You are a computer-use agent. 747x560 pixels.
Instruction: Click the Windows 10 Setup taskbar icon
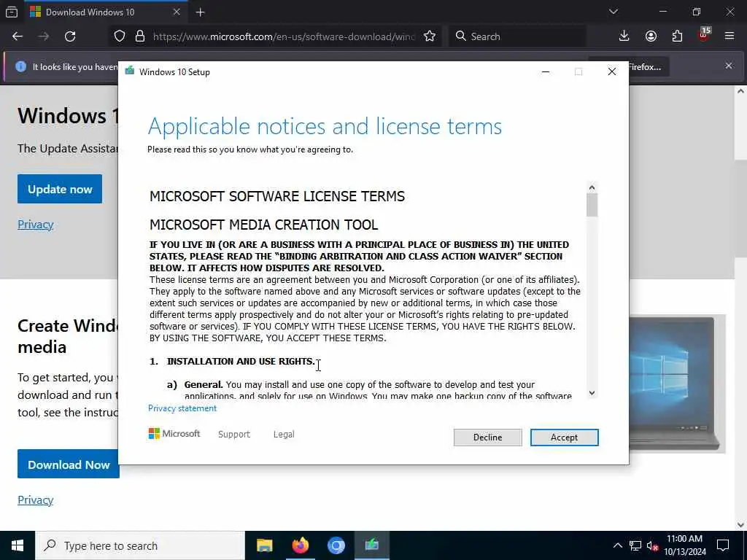point(371,545)
